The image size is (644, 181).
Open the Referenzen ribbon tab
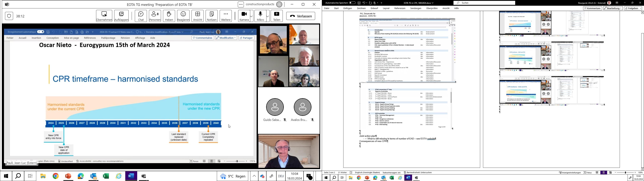coord(400,8)
